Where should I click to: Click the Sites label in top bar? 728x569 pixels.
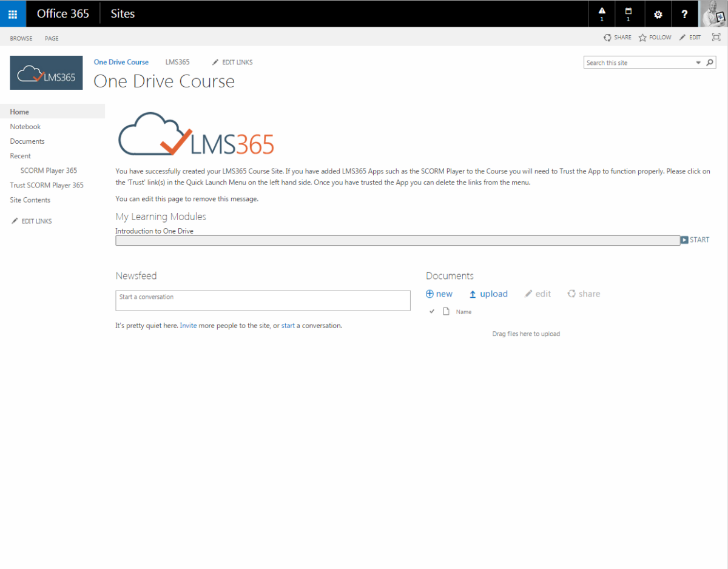point(123,13)
